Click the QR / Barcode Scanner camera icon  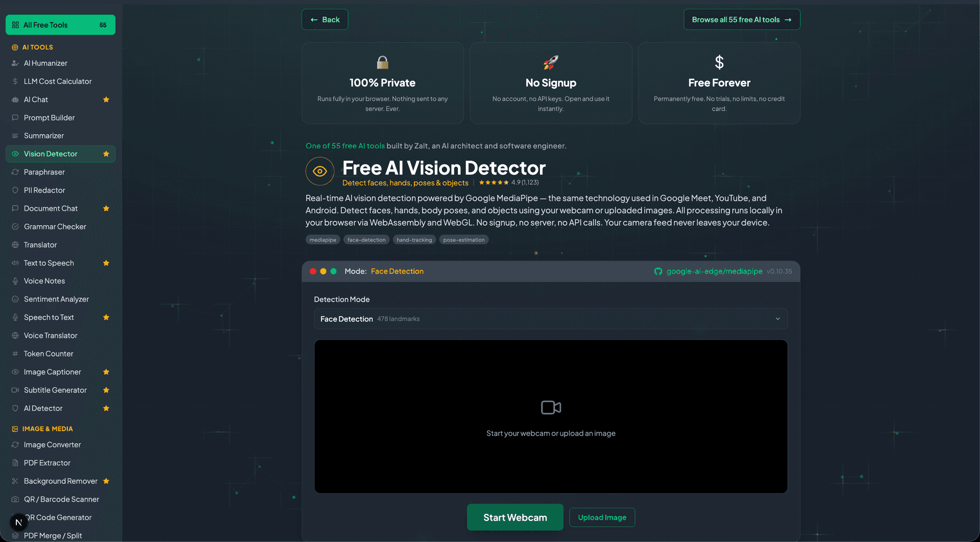[x=15, y=499]
